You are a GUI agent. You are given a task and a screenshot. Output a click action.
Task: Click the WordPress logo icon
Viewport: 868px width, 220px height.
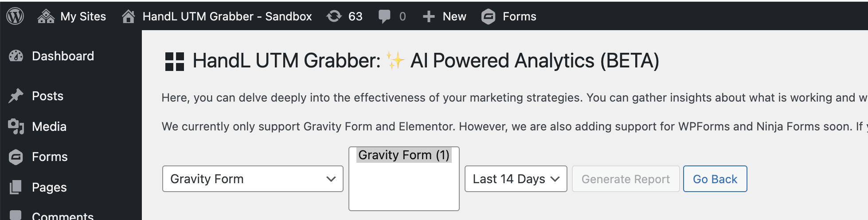coord(15,16)
